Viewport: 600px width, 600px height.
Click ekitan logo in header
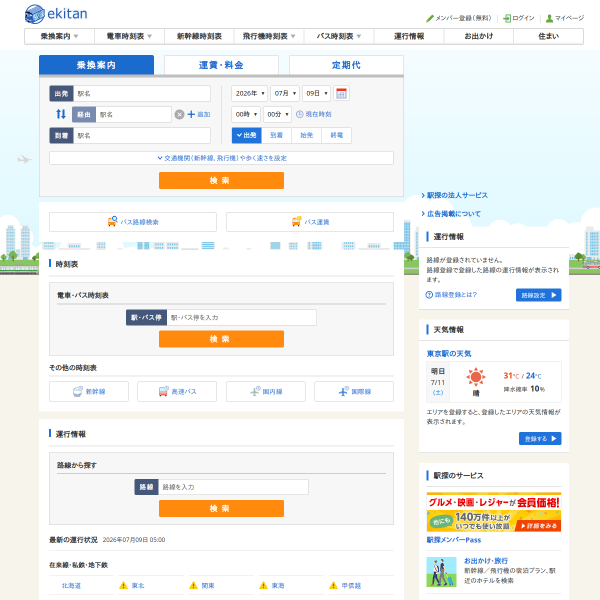tap(56, 14)
